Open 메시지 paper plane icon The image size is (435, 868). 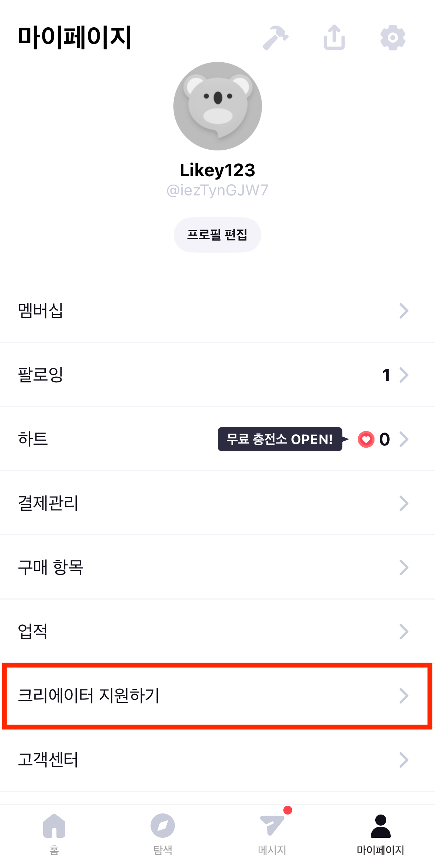pyautogui.click(x=272, y=825)
